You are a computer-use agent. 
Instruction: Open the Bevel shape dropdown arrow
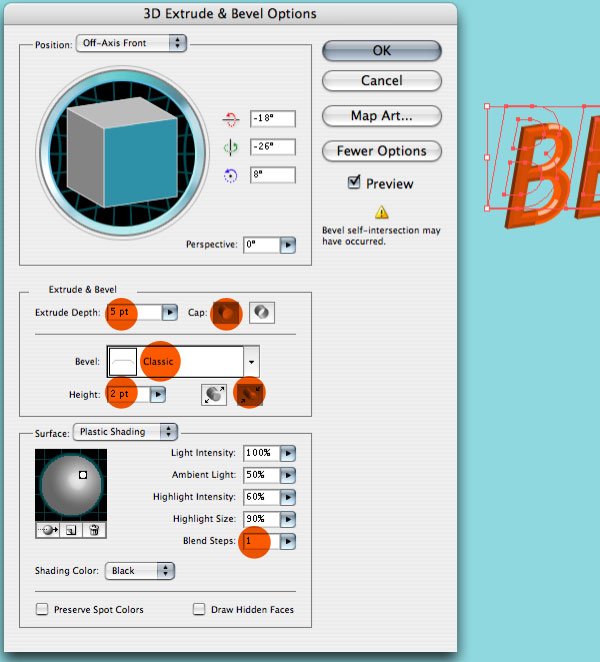click(x=252, y=362)
